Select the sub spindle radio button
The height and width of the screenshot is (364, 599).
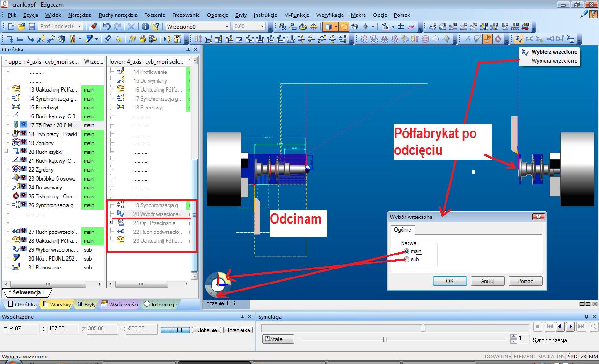406,259
